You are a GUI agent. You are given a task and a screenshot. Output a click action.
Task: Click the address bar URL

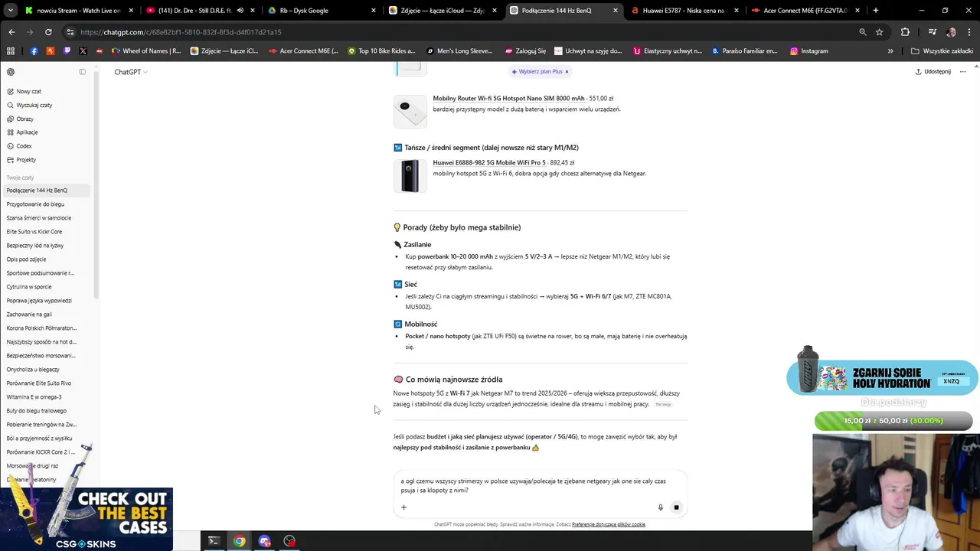click(181, 32)
